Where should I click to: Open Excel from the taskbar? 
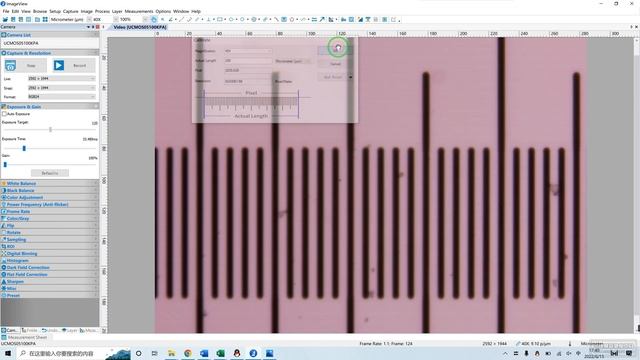point(220,353)
